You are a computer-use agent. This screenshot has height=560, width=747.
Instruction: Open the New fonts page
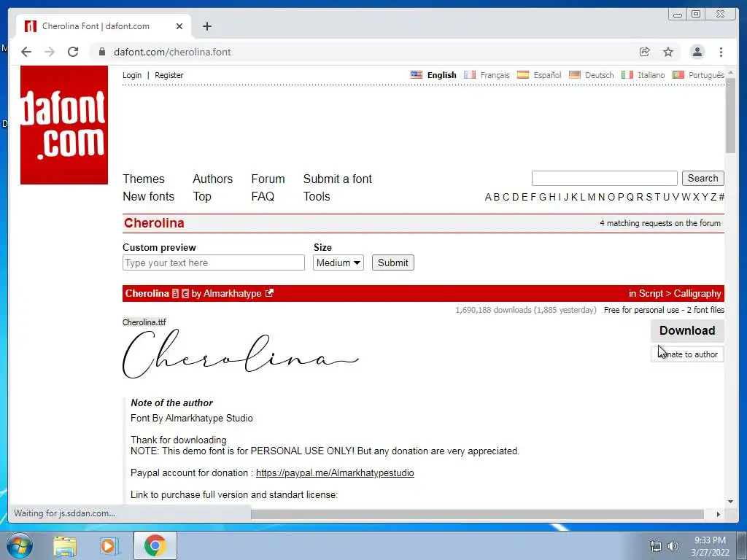pos(149,197)
